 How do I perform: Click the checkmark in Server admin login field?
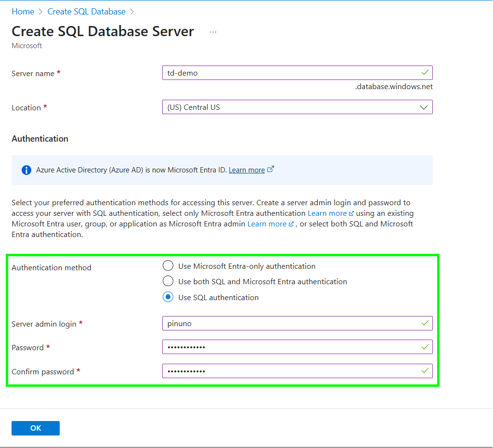pos(425,323)
